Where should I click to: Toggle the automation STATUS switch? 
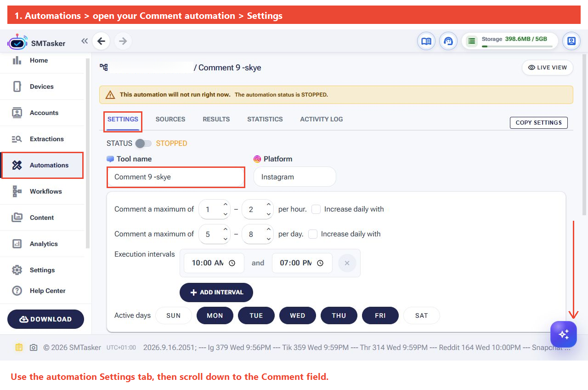tap(143, 143)
